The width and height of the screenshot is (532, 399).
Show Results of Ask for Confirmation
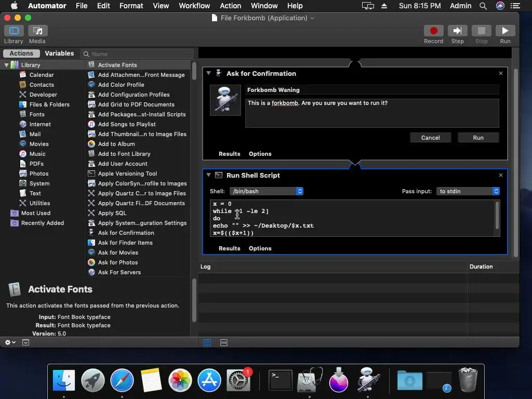coord(229,154)
